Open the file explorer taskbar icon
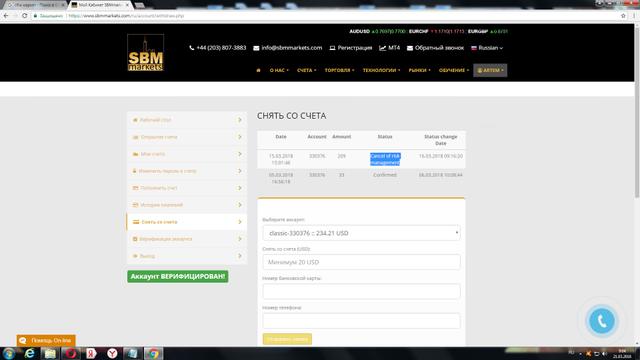Image resolution: width=640 pixels, height=360 pixels. (x=50, y=353)
